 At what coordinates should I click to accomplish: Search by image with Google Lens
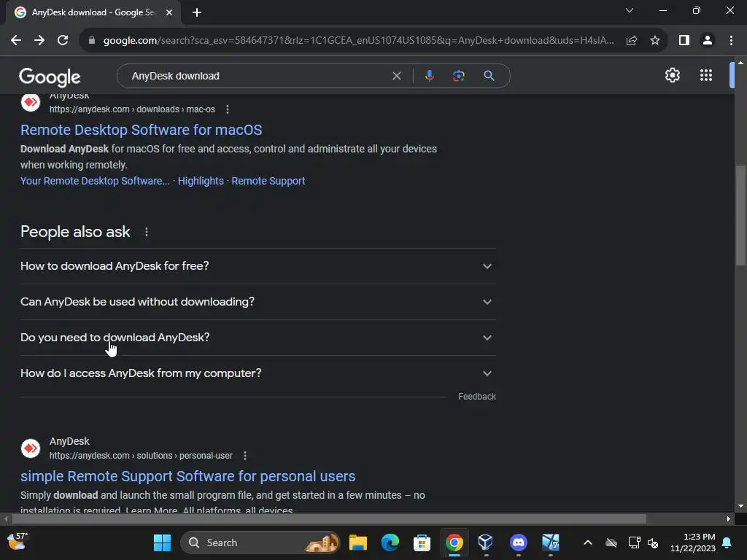(x=458, y=76)
